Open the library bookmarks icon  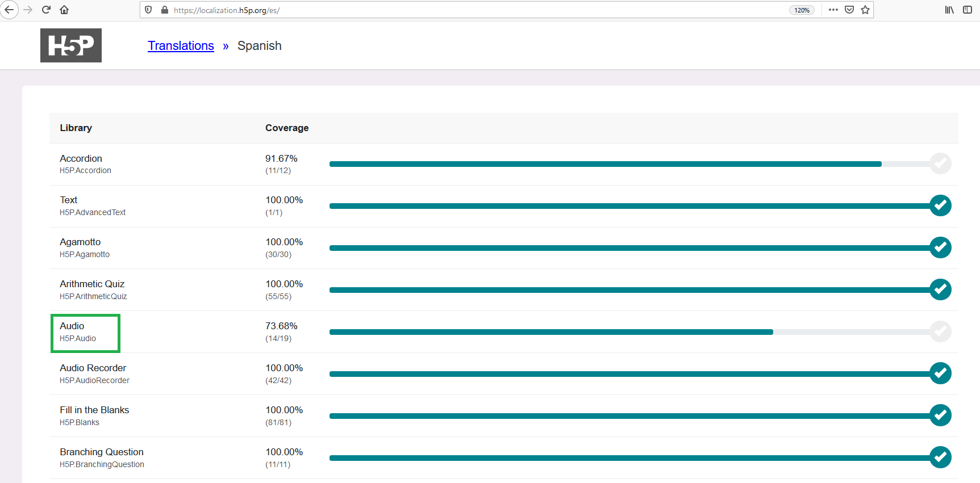[x=949, y=10]
